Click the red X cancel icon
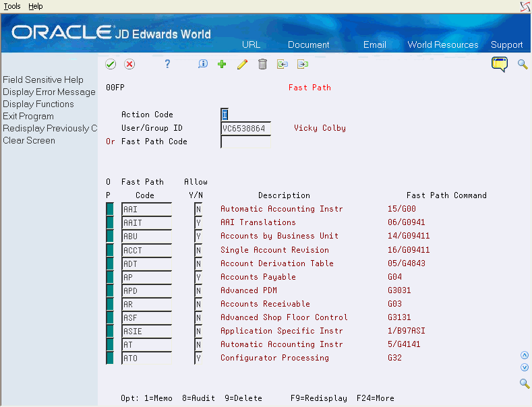 pos(129,64)
